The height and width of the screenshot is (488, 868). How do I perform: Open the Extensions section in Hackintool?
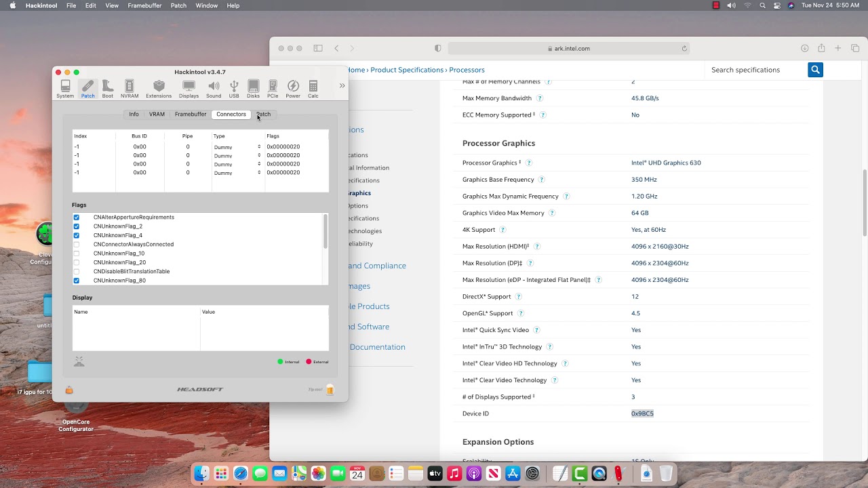[159, 89]
